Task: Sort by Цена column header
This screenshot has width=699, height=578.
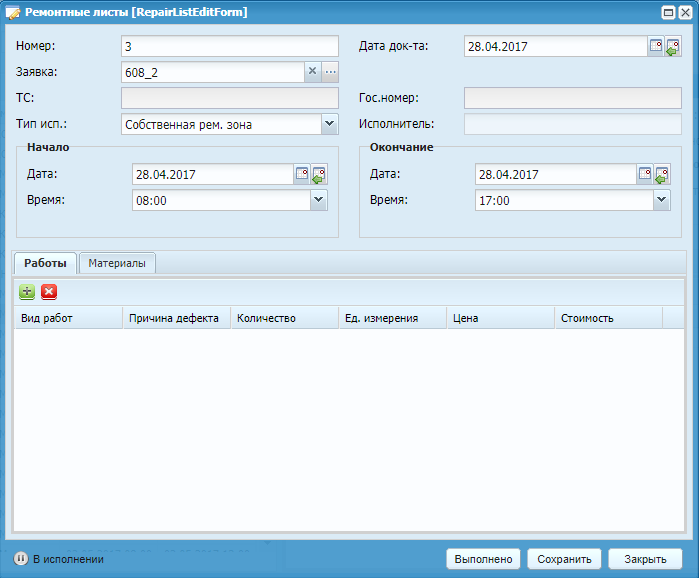Action: [501, 318]
